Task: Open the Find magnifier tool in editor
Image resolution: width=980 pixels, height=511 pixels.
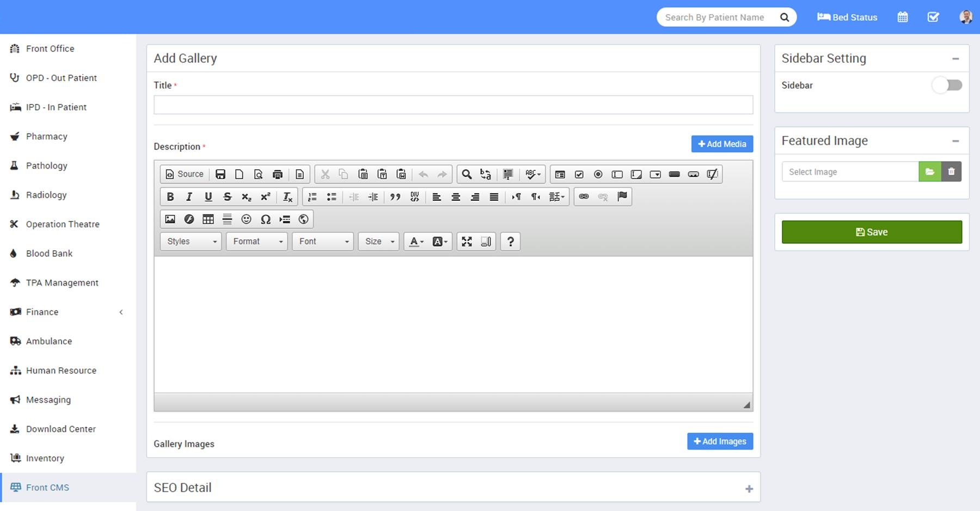Action: tap(467, 174)
